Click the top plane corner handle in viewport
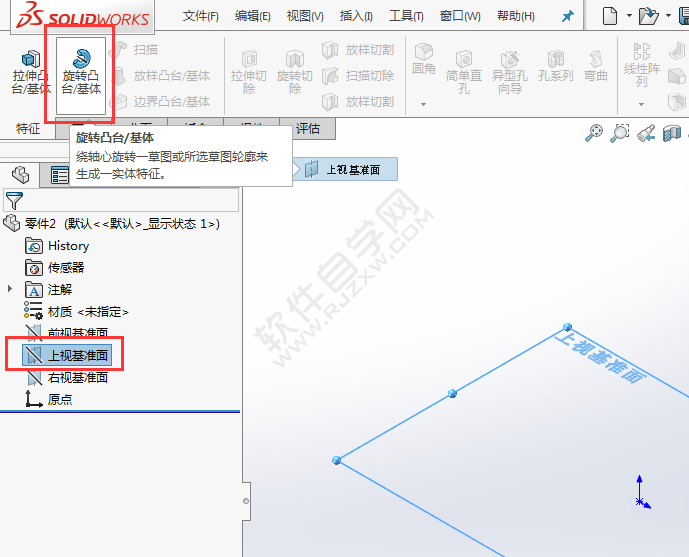 point(567,327)
